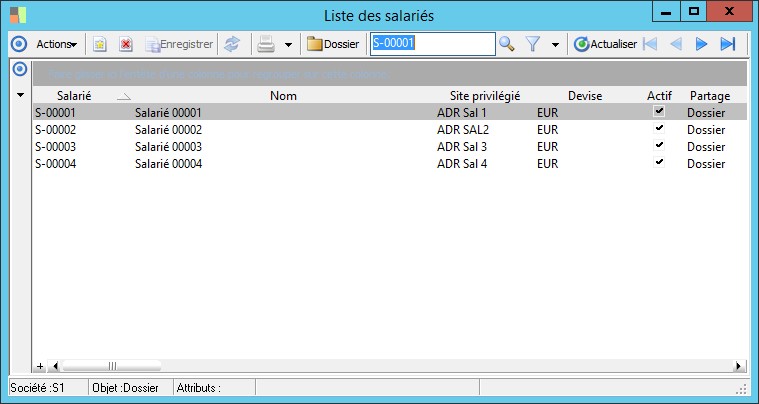Image resolution: width=759 pixels, height=404 pixels.
Task: Select the S-00003 row cell
Action: [x=55, y=147]
